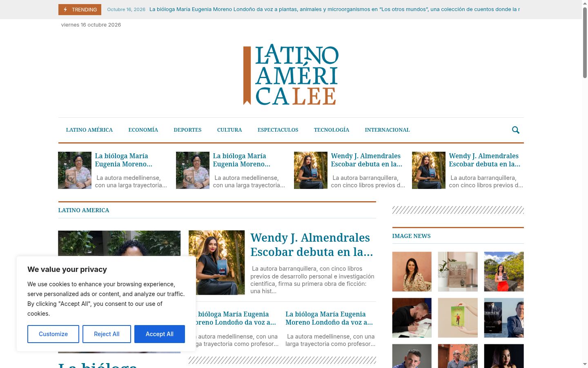Open the search magnifier icon
The image size is (588, 368).
point(516,130)
